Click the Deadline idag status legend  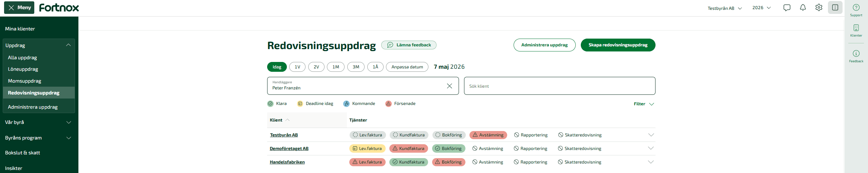pyautogui.click(x=315, y=104)
